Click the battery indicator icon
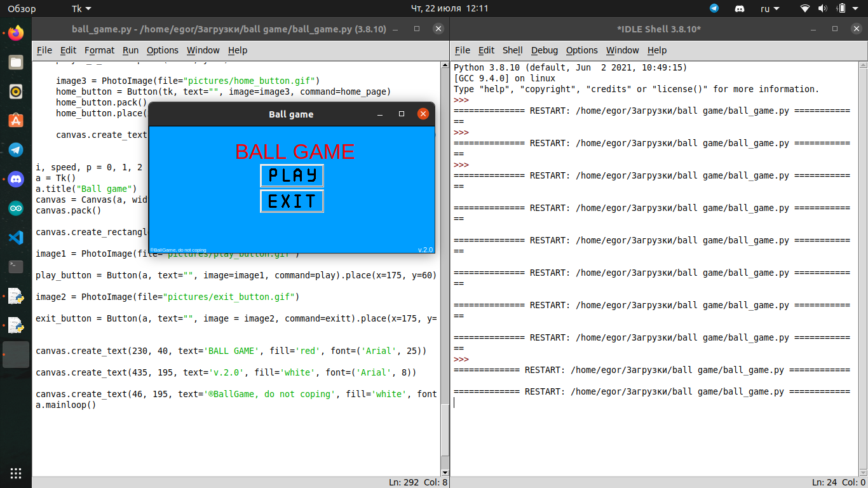Screen dimensions: 868x488 841,8
